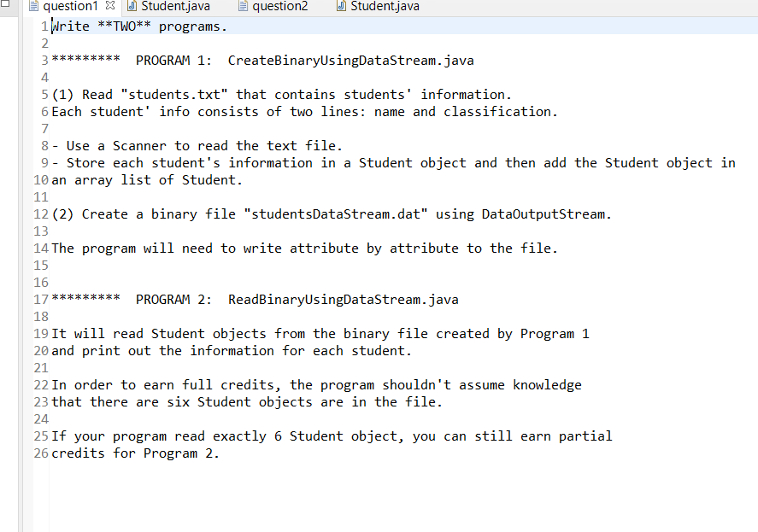The width and height of the screenshot is (758, 532).
Task: Click line number 12 in the gutter
Action: click(x=40, y=213)
